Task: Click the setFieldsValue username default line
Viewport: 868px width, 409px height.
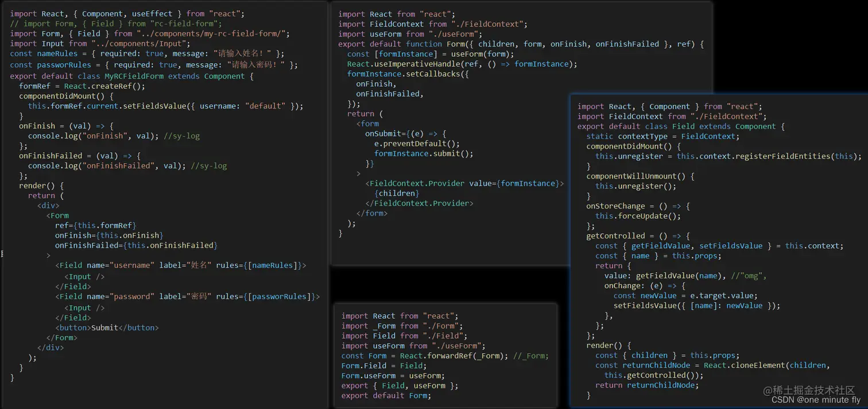Action: click(165, 106)
